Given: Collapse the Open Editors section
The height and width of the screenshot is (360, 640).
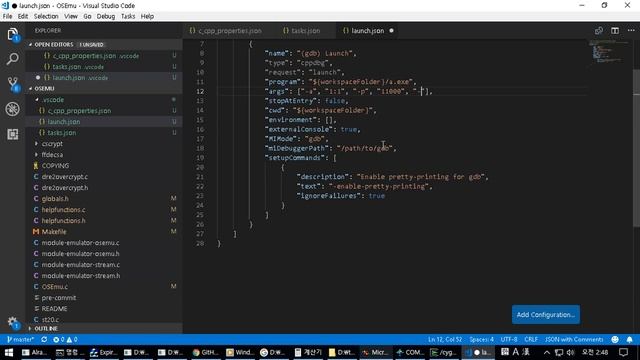Looking at the screenshot, I should tap(104, 44).
